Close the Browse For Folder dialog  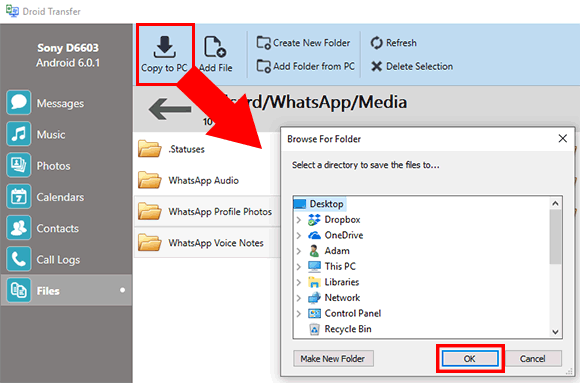(562, 139)
